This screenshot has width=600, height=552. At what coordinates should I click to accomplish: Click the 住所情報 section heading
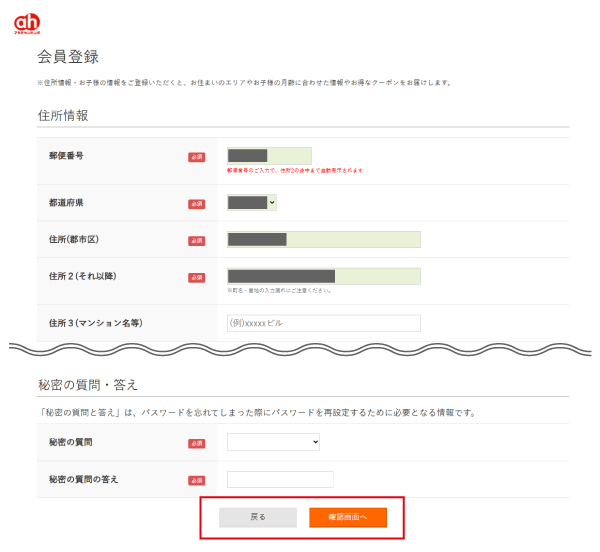coord(63,115)
